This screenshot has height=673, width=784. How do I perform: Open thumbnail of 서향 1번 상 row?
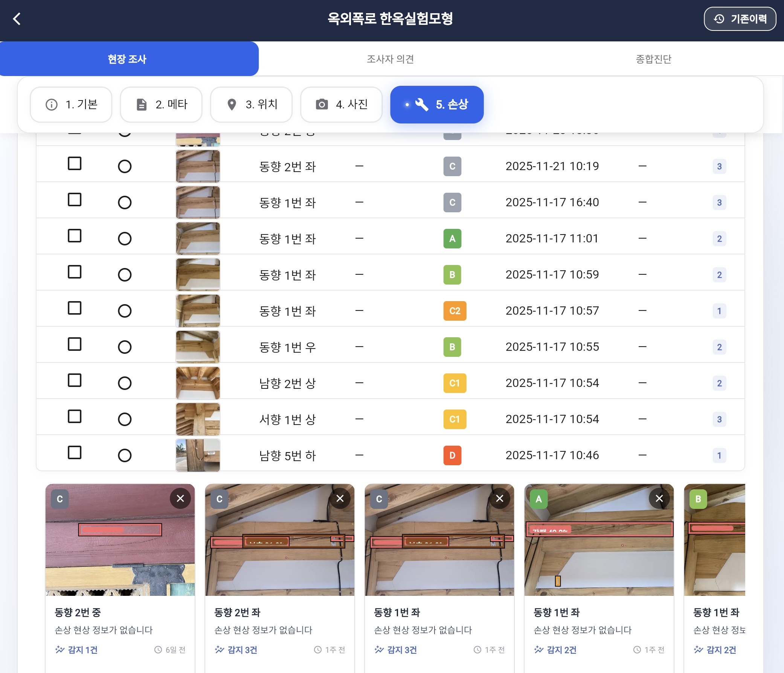click(198, 419)
